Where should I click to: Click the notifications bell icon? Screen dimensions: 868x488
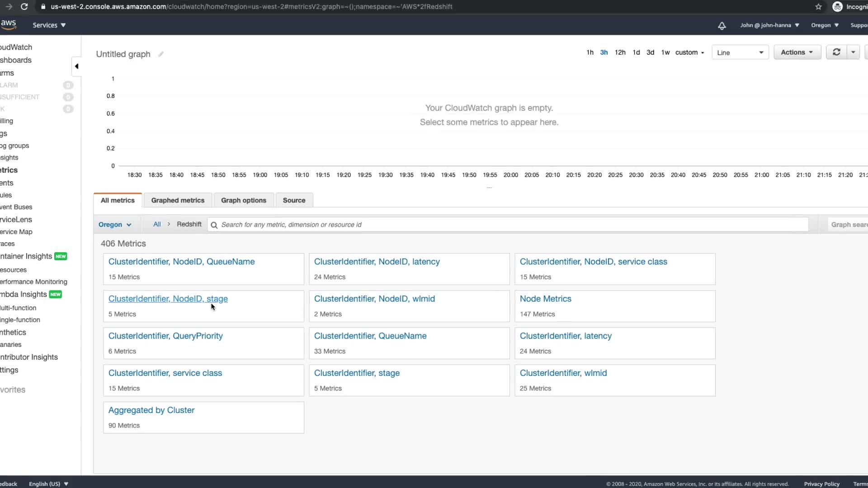(x=722, y=26)
